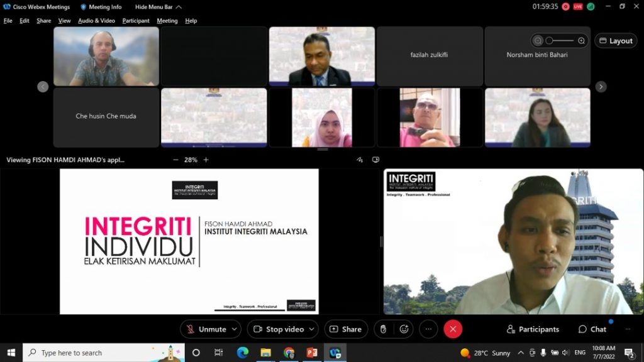Adjust the thumbnail size slider
Image resolution: width=644 pixels, height=362 pixels.
pyautogui.click(x=559, y=41)
